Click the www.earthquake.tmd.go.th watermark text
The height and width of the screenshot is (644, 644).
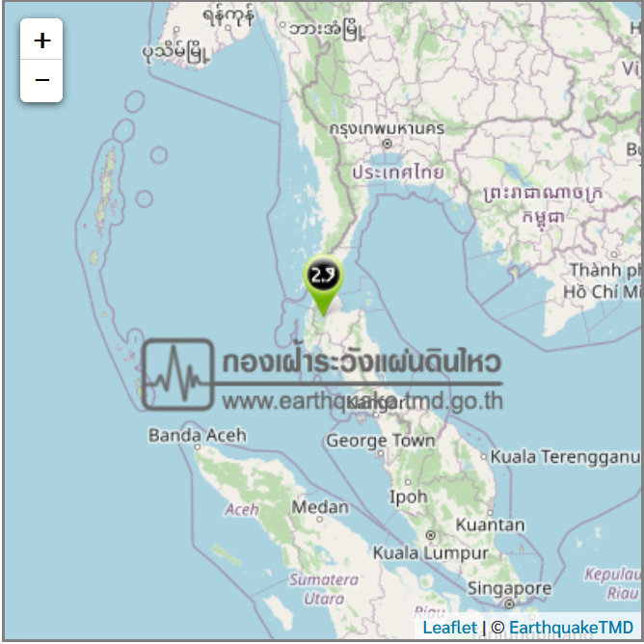(362, 401)
